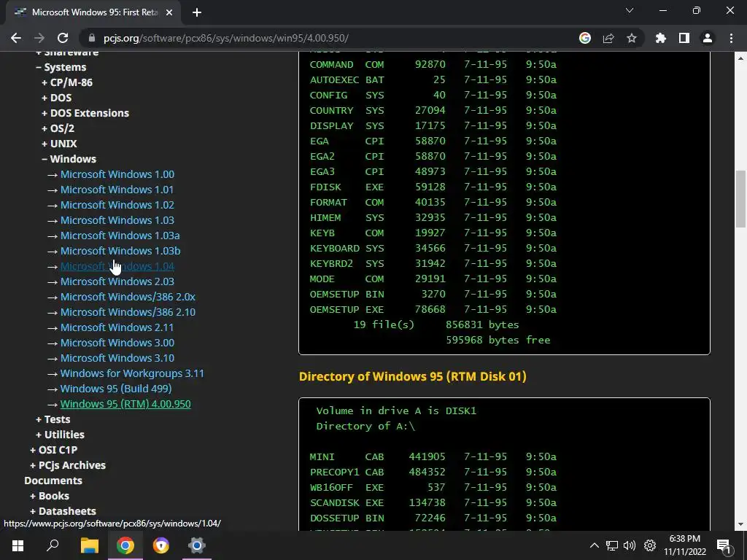
Task: Open Microsoft Windows/386 2.0x link
Action: pyautogui.click(x=128, y=297)
